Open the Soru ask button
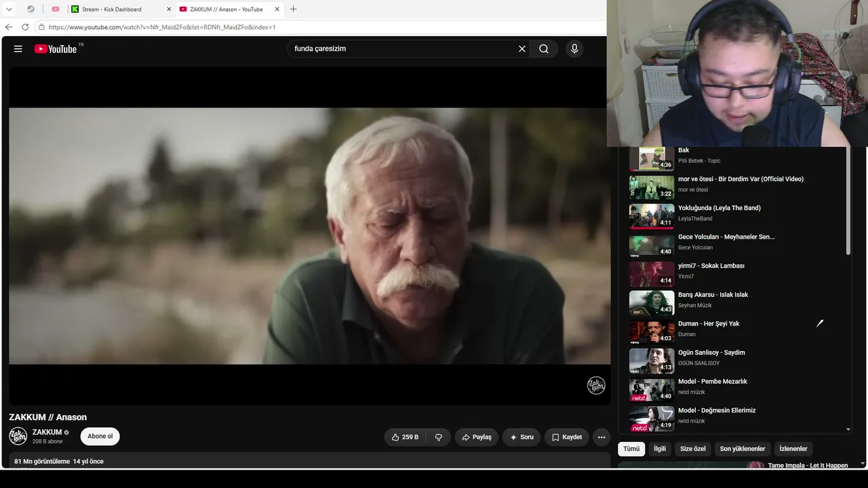 coord(521,437)
